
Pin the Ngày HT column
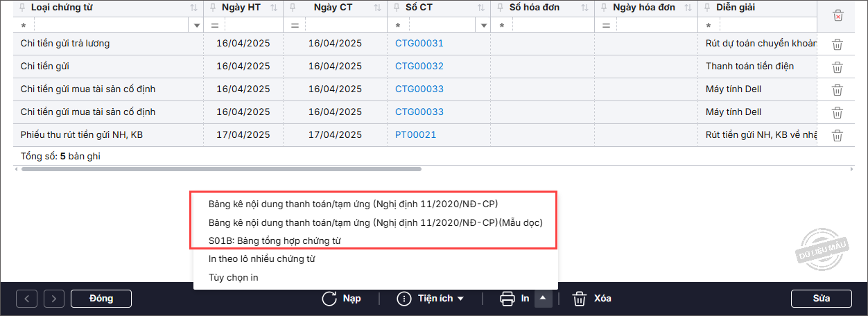pyautogui.click(x=212, y=8)
